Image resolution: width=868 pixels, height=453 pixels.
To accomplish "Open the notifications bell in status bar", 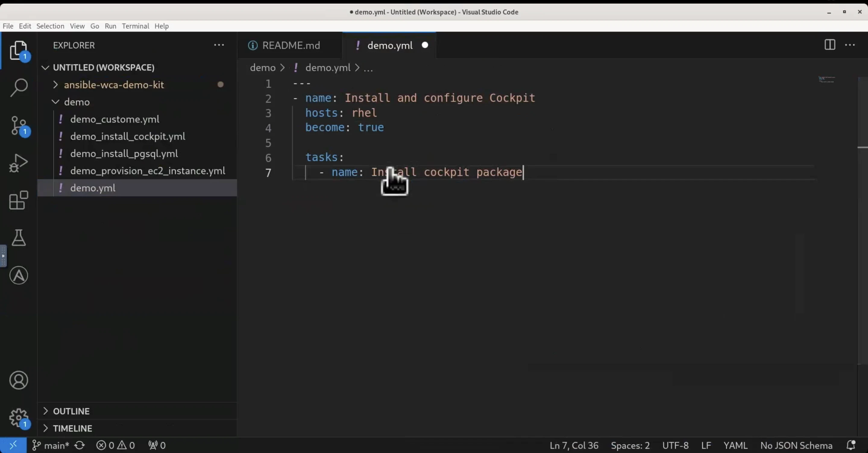I will [x=851, y=445].
